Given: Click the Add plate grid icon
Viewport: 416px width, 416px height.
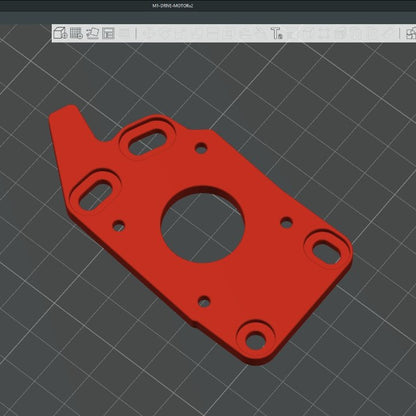Looking at the screenshot, I should [x=76, y=33].
